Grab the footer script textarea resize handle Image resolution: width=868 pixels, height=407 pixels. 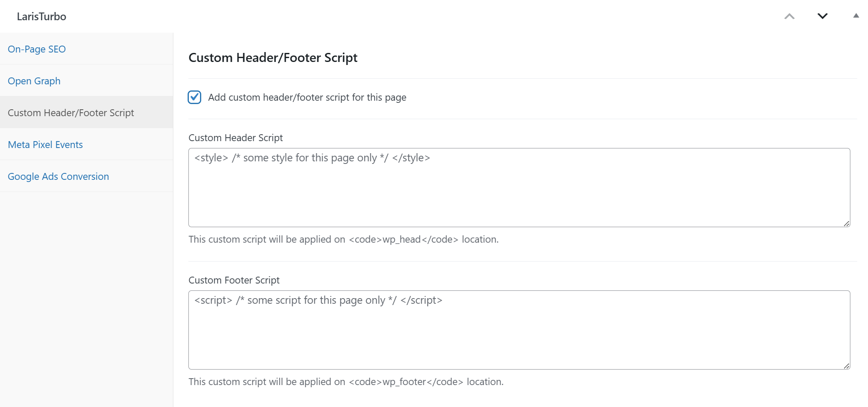(846, 366)
